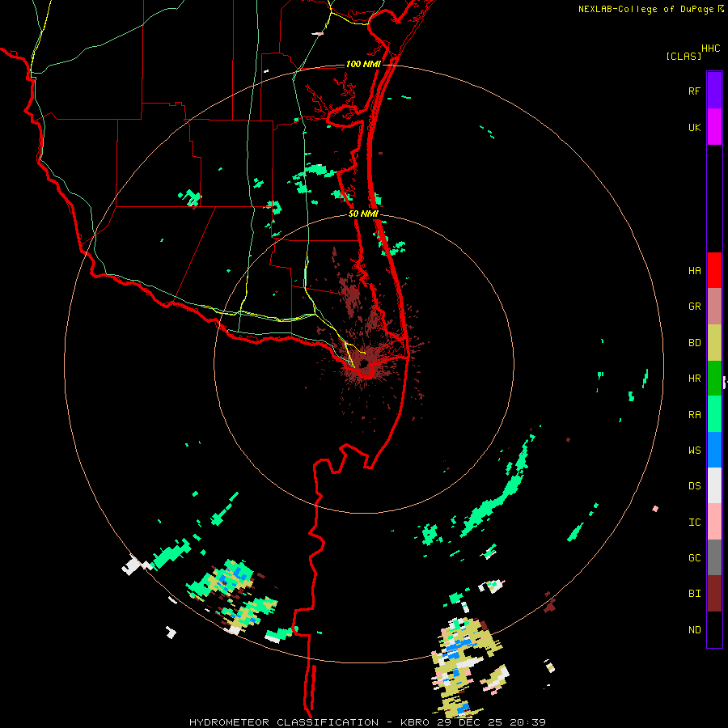The height and width of the screenshot is (728, 728).
Task: Click the "[CLAS]" units label
Action: coord(684,56)
